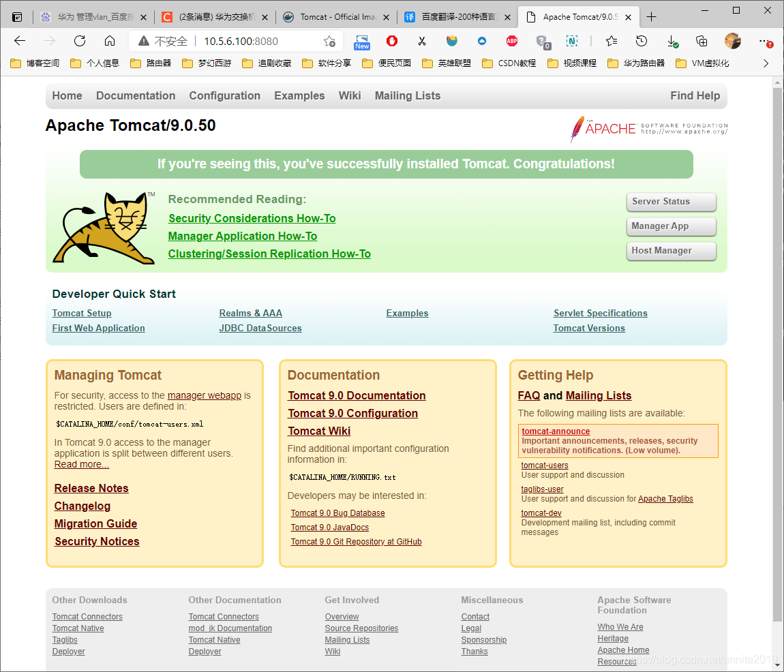Open the 视频课程 bookmark folder
This screenshot has width=784, height=672.
[572, 63]
